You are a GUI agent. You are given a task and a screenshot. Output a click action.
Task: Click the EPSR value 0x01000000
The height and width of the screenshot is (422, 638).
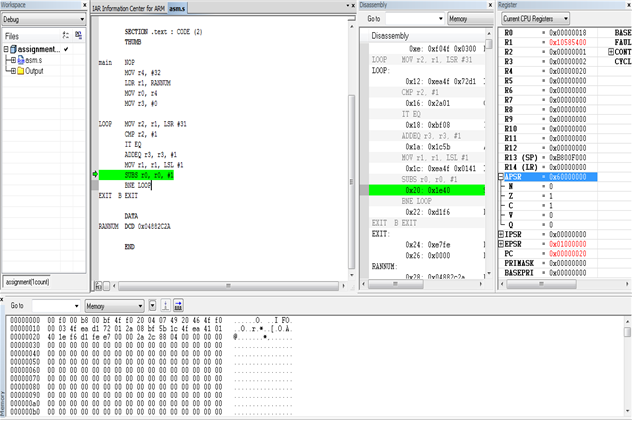click(568, 244)
